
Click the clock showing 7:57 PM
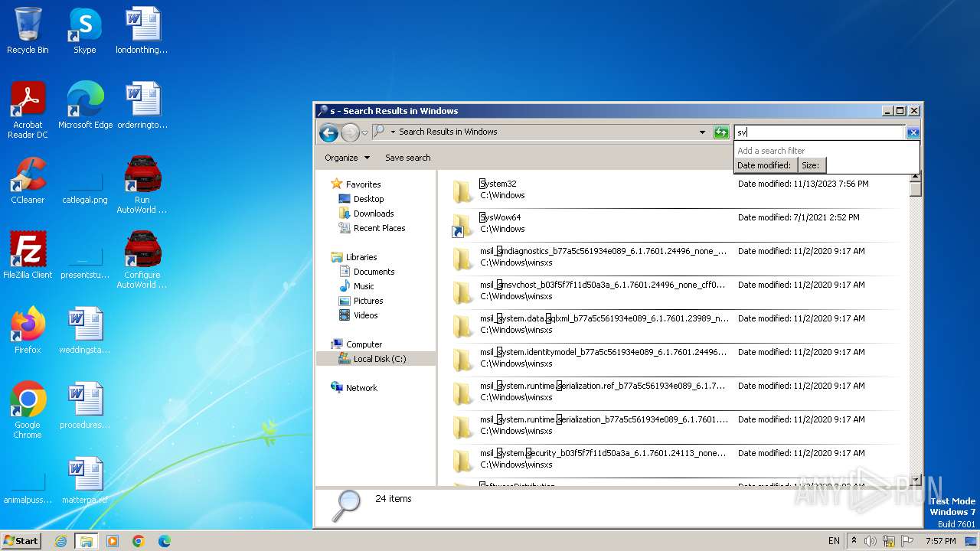940,541
